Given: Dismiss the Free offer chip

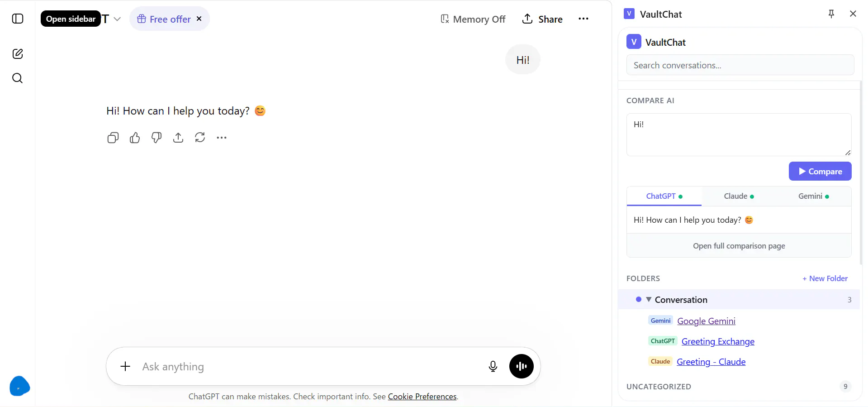Looking at the screenshot, I should pos(199,19).
